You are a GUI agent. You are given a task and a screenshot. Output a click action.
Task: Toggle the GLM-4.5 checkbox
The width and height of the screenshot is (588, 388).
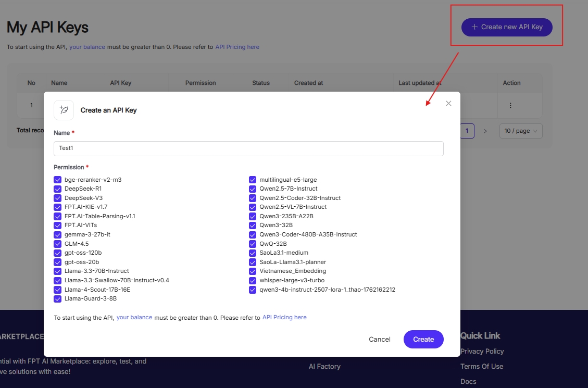tap(58, 244)
